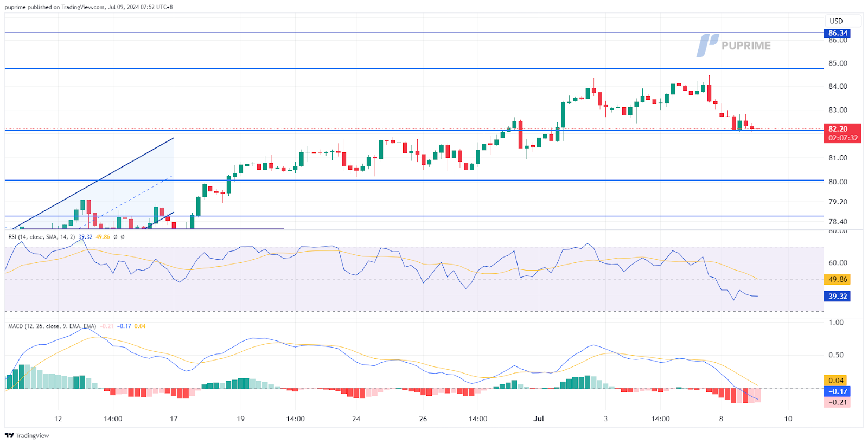Screen dimensions: 868x444
Task: Select the horizontal line at 86.34
Action: (x=414, y=33)
